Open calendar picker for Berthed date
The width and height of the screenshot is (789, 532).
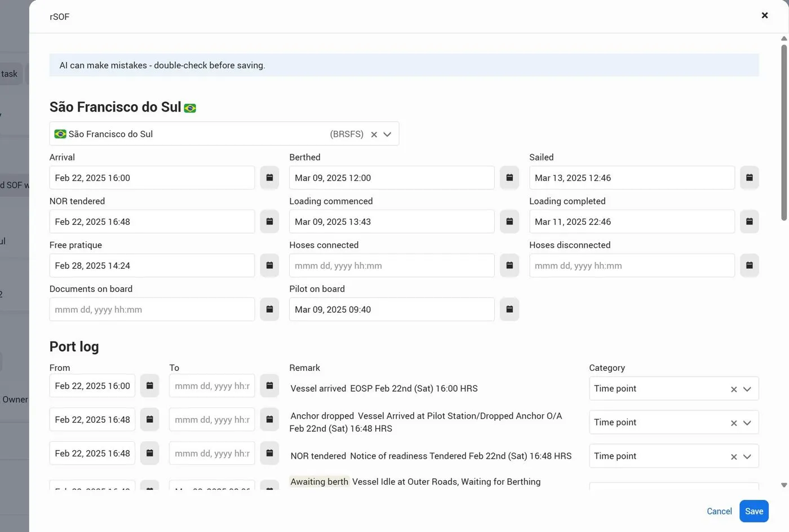509,178
